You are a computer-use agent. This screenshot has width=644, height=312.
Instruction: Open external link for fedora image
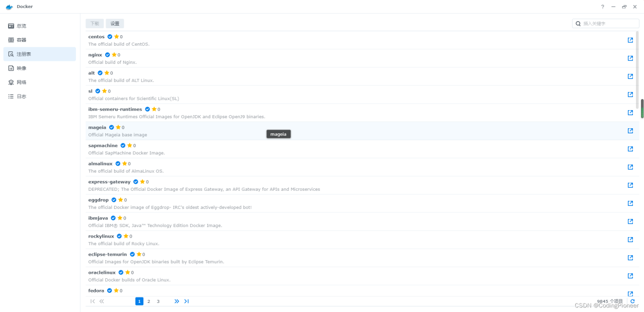630,294
